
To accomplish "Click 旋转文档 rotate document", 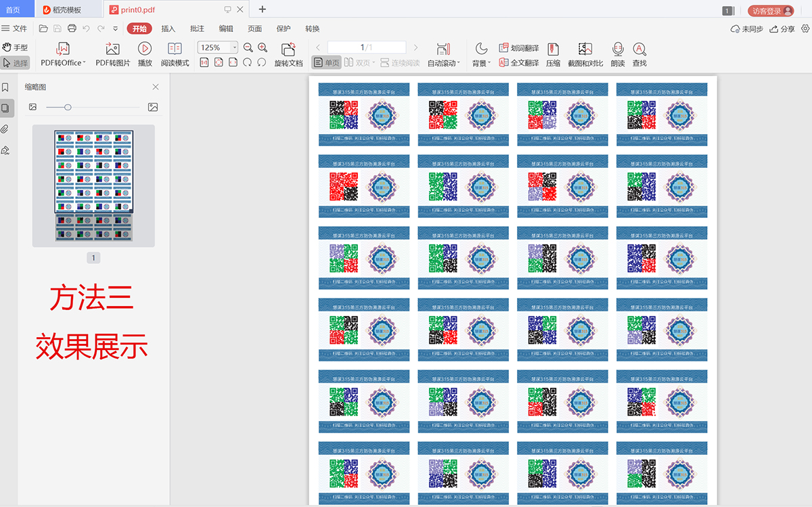I will point(288,55).
